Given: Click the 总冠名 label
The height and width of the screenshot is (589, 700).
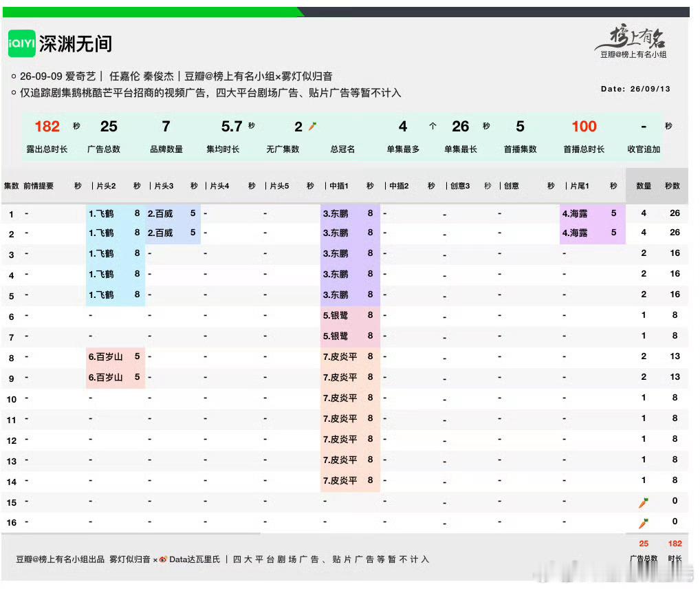Looking at the screenshot, I should [x=342, y=149].
